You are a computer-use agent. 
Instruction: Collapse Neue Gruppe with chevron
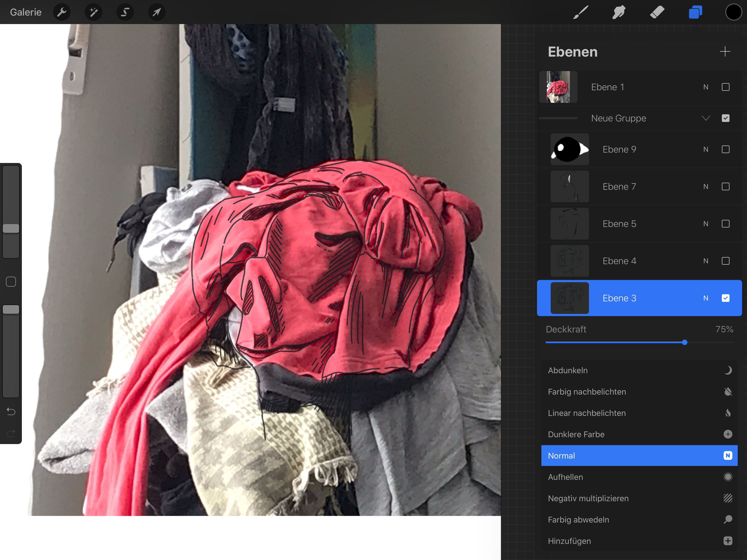click(706, 118)
